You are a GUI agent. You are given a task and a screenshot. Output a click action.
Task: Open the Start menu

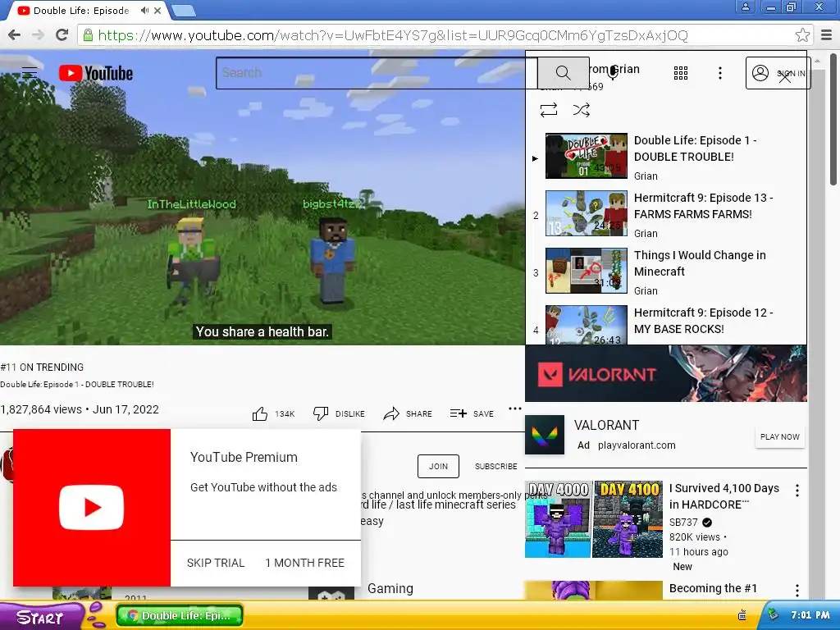(40, 617)
